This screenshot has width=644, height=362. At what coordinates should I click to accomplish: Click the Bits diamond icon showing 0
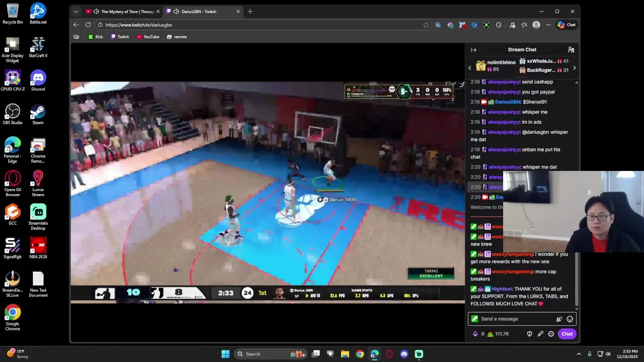475,334
